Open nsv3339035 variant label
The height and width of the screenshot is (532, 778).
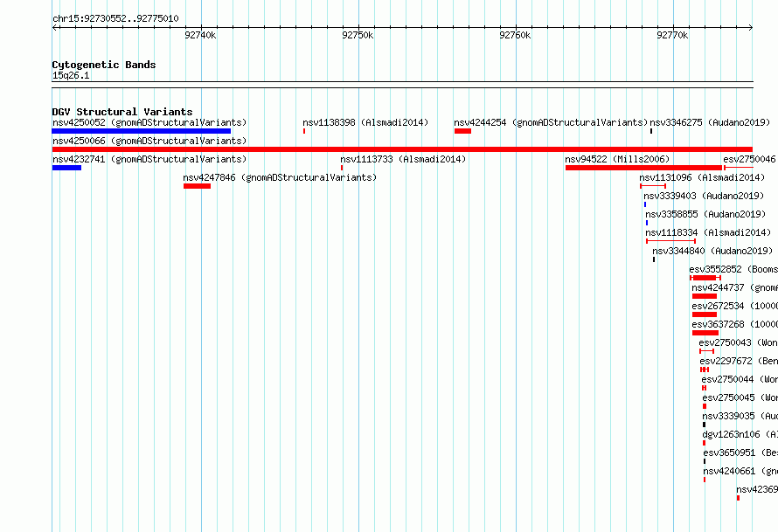[740, 416]
